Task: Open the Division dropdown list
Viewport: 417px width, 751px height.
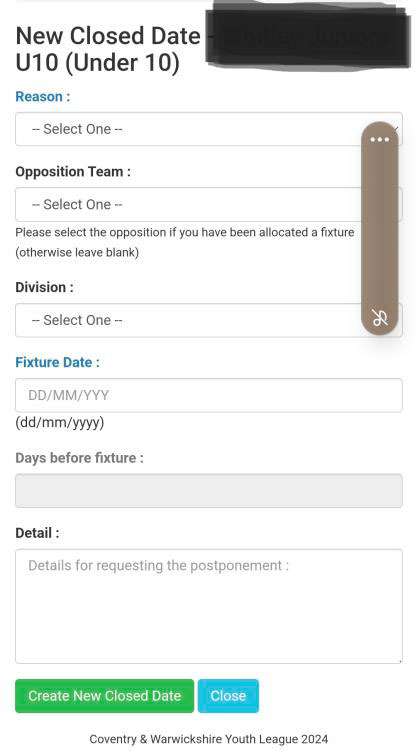Action: pyautogui.click(x=209, y=320)
